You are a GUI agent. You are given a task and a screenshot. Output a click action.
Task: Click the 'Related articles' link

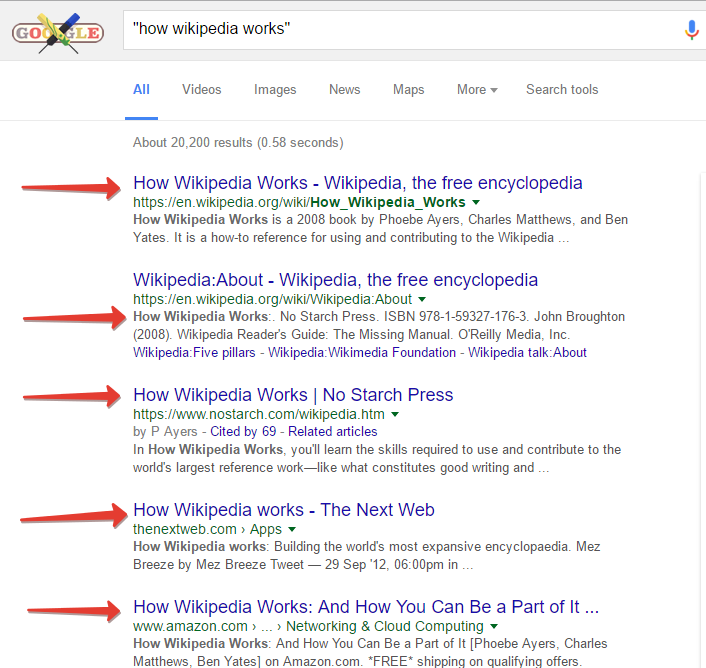pyautogui.click(x=333, y=432)
